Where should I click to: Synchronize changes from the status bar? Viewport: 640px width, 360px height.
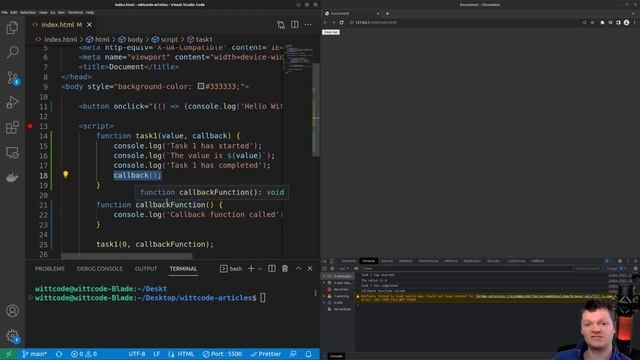[x=59, y=354]
